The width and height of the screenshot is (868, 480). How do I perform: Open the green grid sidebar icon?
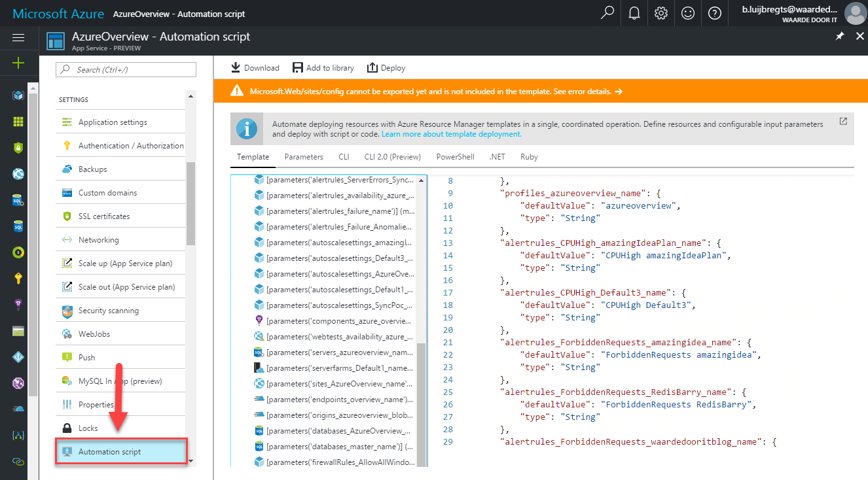coord(18,122)
